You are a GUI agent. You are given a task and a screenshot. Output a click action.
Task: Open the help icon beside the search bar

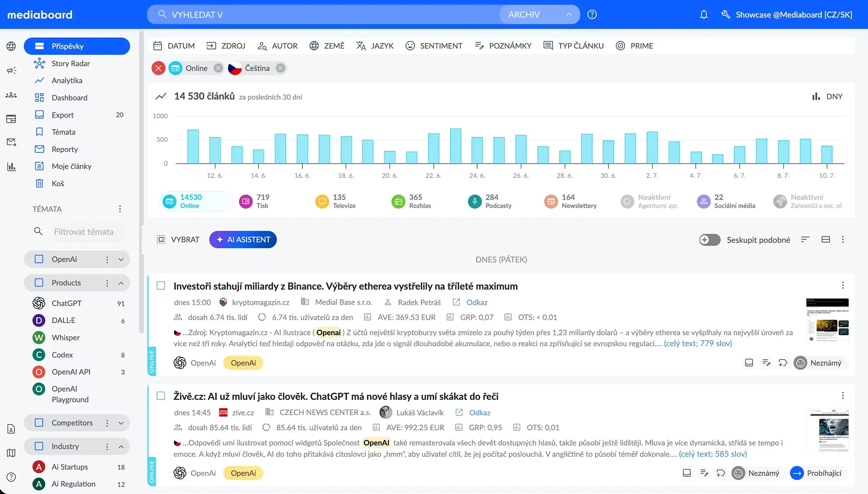[592, 15]
